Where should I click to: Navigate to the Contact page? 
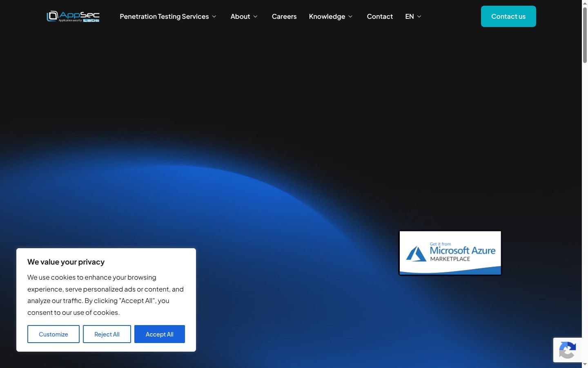380,16
